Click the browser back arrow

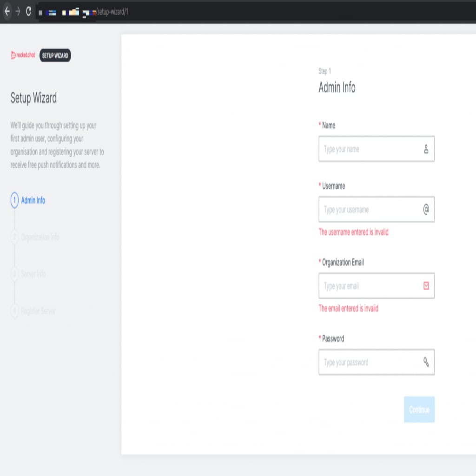7,12
